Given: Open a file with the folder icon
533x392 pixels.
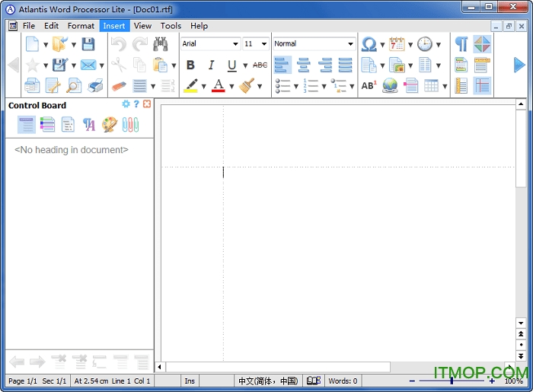Looking at the screenshot, I should pyautogui.click(x=60, y=44).
